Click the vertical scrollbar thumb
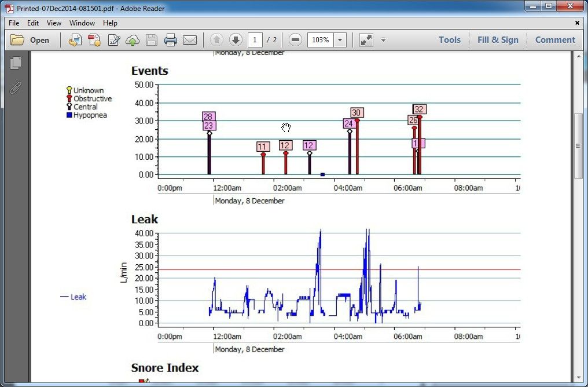 [578, 146]
